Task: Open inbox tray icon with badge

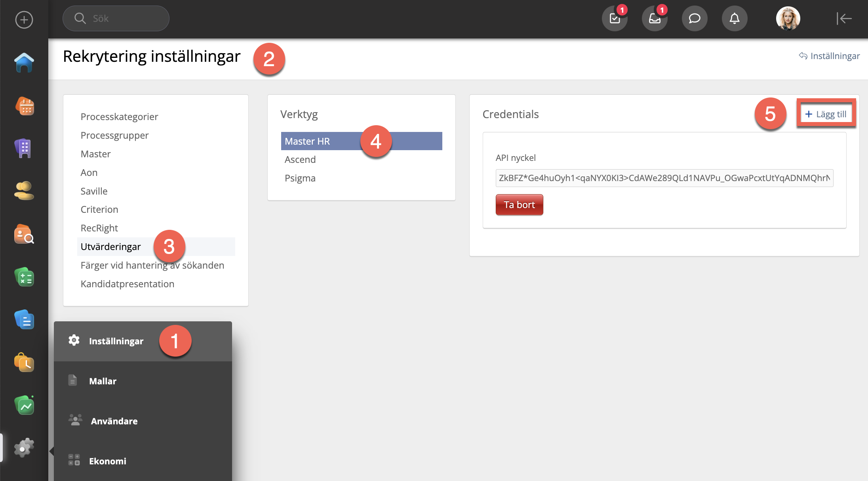Action: (655, 18)
